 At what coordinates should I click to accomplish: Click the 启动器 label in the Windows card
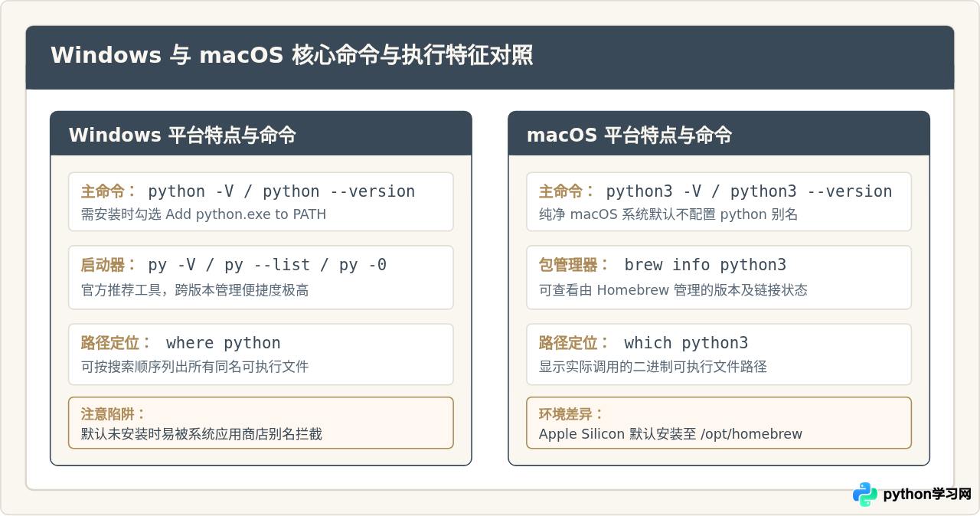pos(109,265)
